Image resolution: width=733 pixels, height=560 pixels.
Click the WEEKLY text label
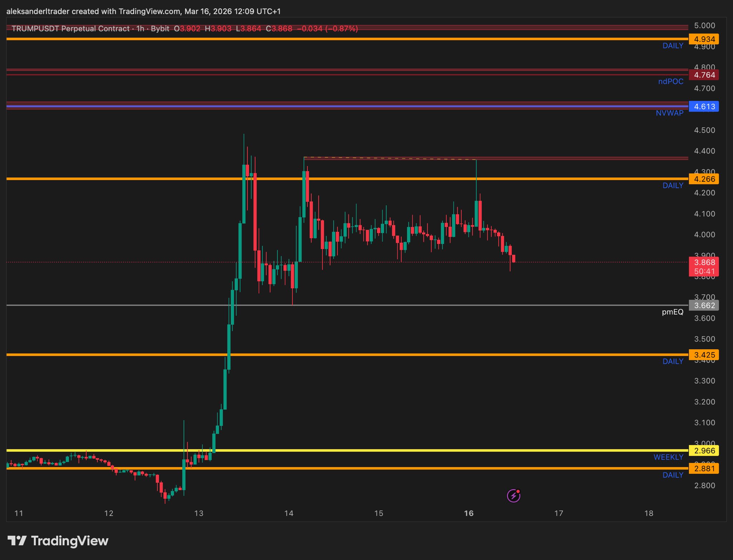coord(668,457)
